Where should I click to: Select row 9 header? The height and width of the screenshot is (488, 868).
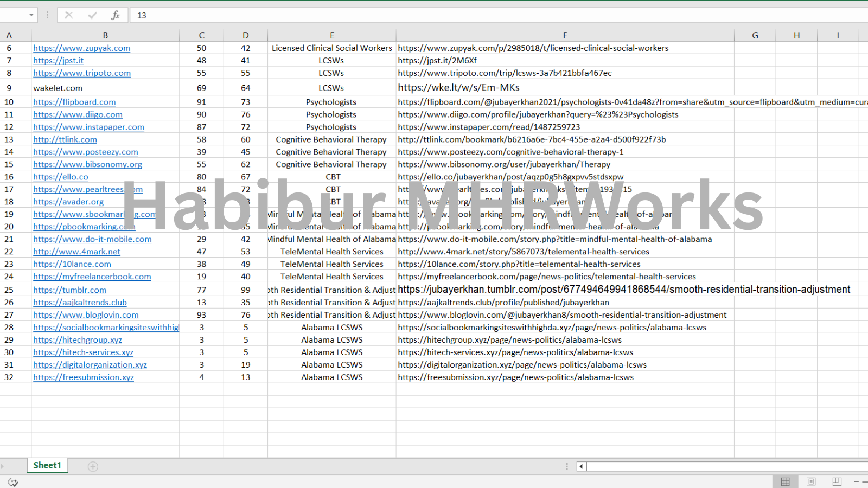(x=9, y=88)
